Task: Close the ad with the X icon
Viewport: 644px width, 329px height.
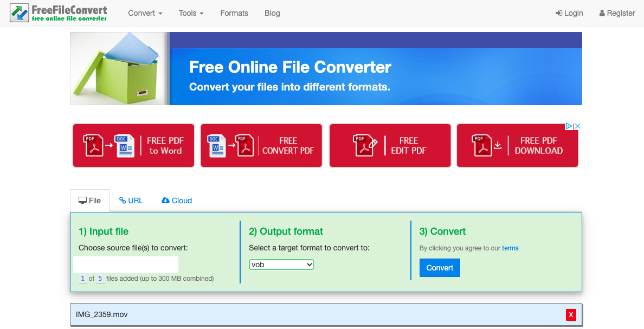Action: [x=577, y=126]
